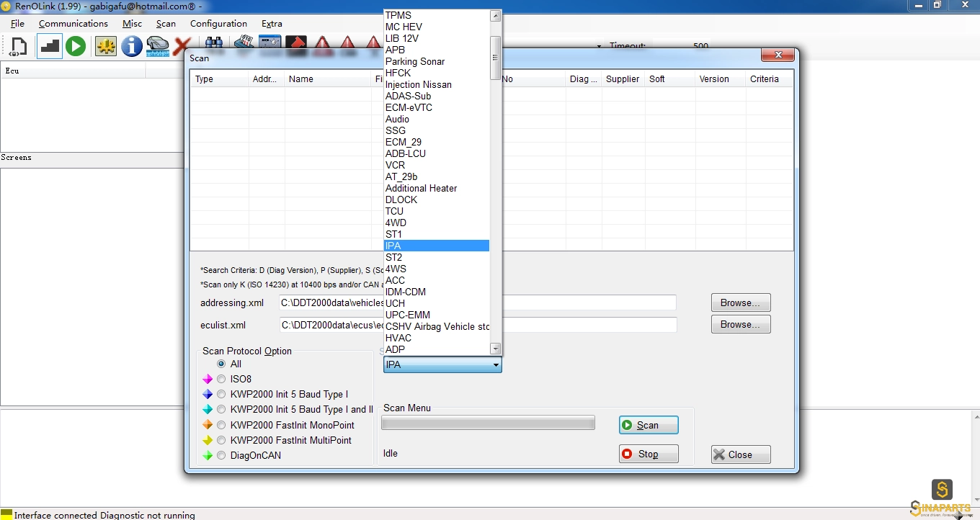
Task: Select KWP2000 Init 5 Baud Type I and II
Action: click(x=221, y=409)
